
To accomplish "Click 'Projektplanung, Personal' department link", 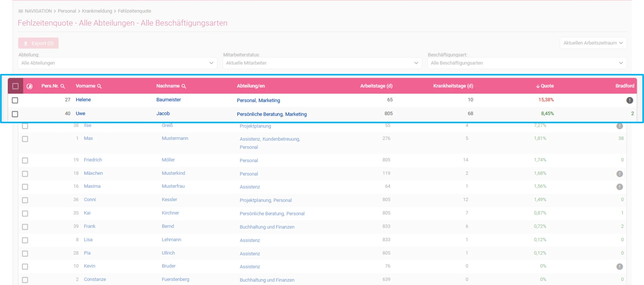I will tap(266, 200).
